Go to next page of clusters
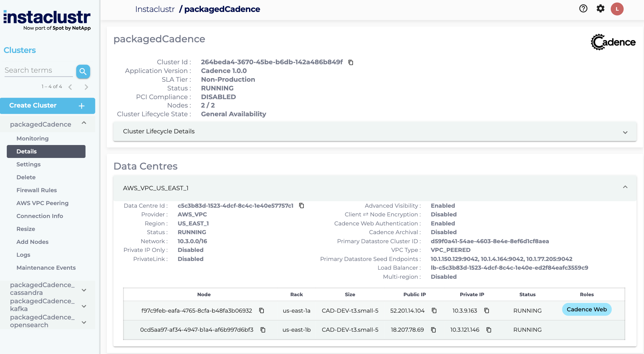Screen dimensions: 644x354 86,87
